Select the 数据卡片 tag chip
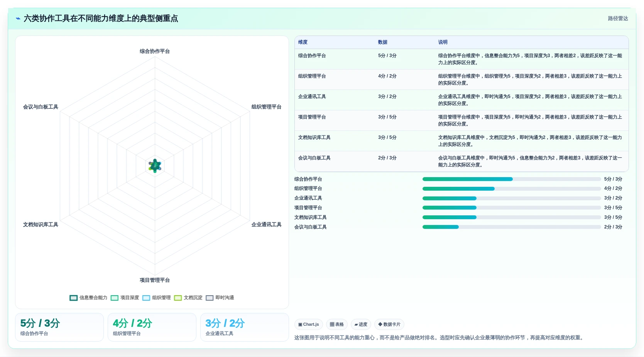644x357 pixels. click(389, 324)
